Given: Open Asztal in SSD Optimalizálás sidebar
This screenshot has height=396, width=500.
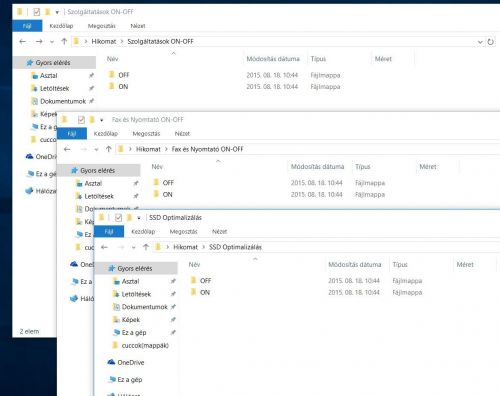Looking at the screenshot, I should tap(130, 282).
